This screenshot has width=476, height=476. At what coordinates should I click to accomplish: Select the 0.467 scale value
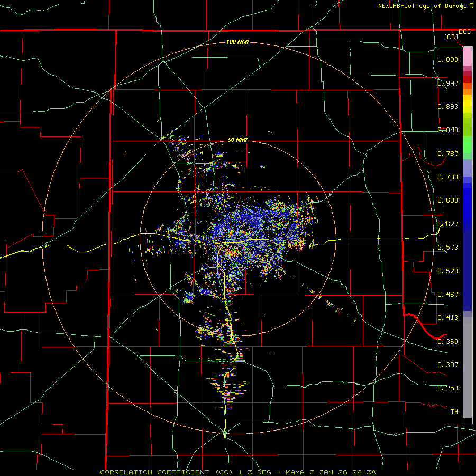(448, 295)
